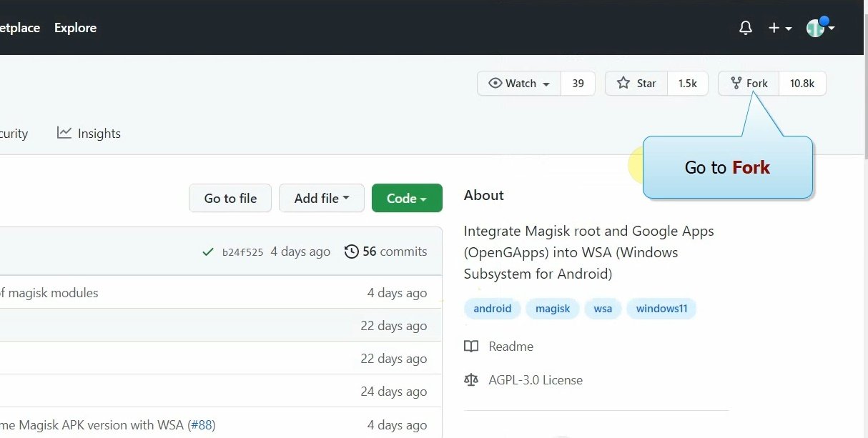This screenshot has width=868, height=438.
Task: Open the Readme link
Action: [511, 347]
